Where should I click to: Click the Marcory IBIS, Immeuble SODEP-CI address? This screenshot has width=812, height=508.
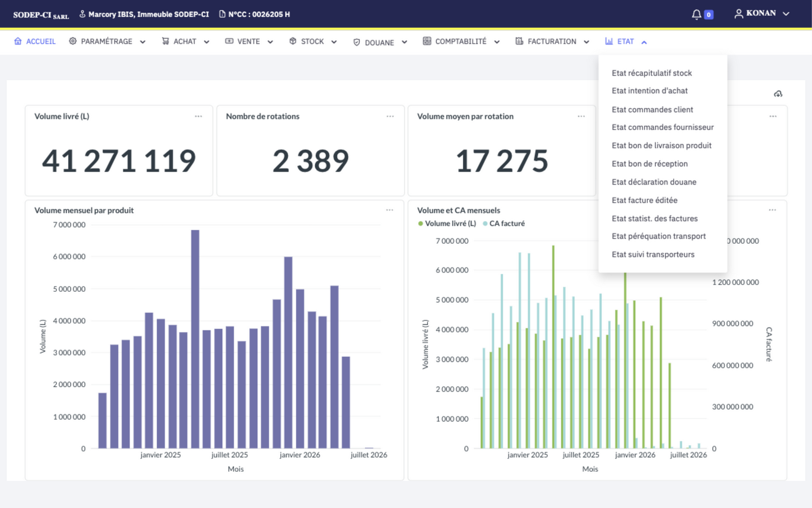(148, 14)
